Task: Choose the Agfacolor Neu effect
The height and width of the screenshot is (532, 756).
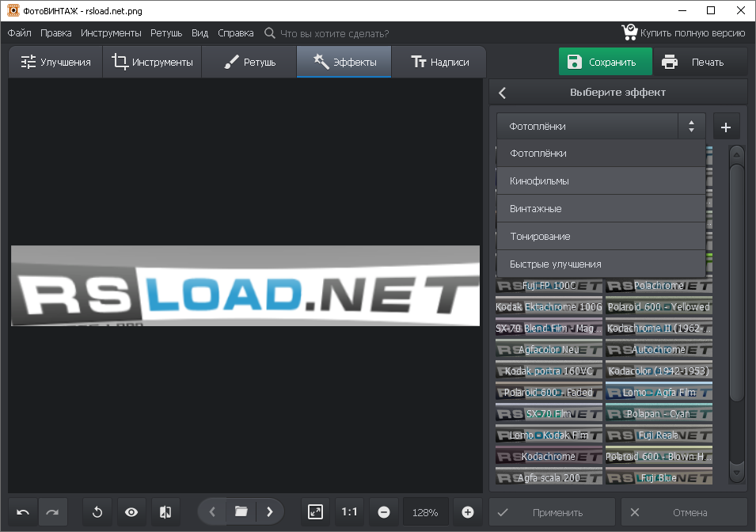Action: pyautogui.click(x=549, y=349)
